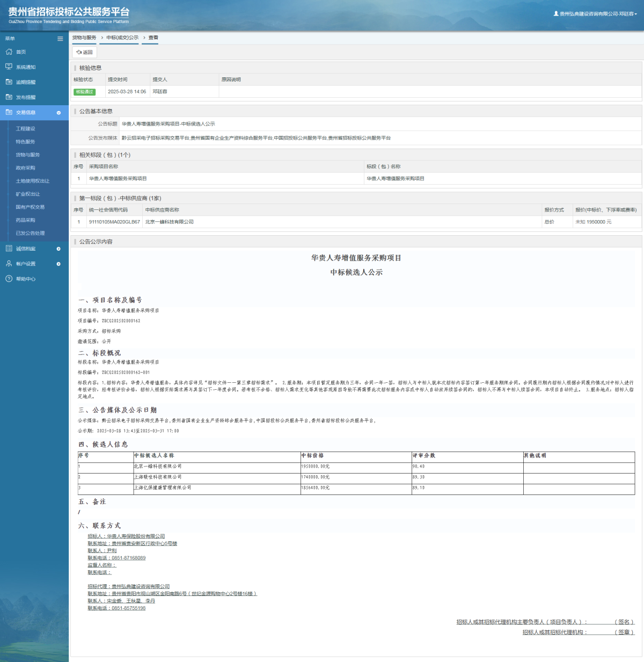Click credit code 91110105MA020GLB67
Screen dimensions: 644x662
[114, 222]
